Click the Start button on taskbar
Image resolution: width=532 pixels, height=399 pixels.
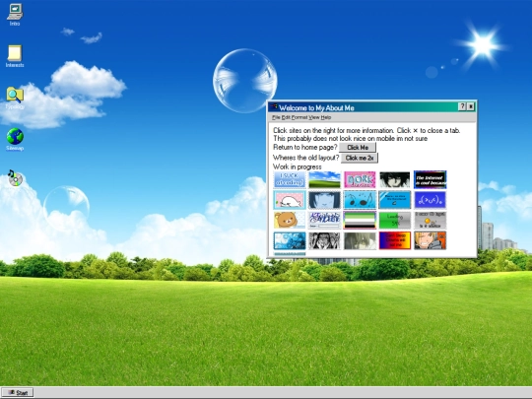pyautogui.click(x=18, y=392)
